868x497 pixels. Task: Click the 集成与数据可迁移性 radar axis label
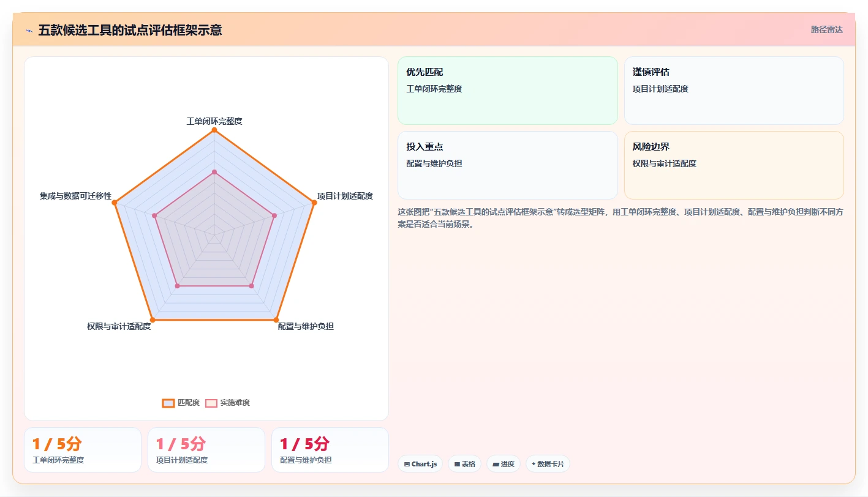(x=76, y=196)
